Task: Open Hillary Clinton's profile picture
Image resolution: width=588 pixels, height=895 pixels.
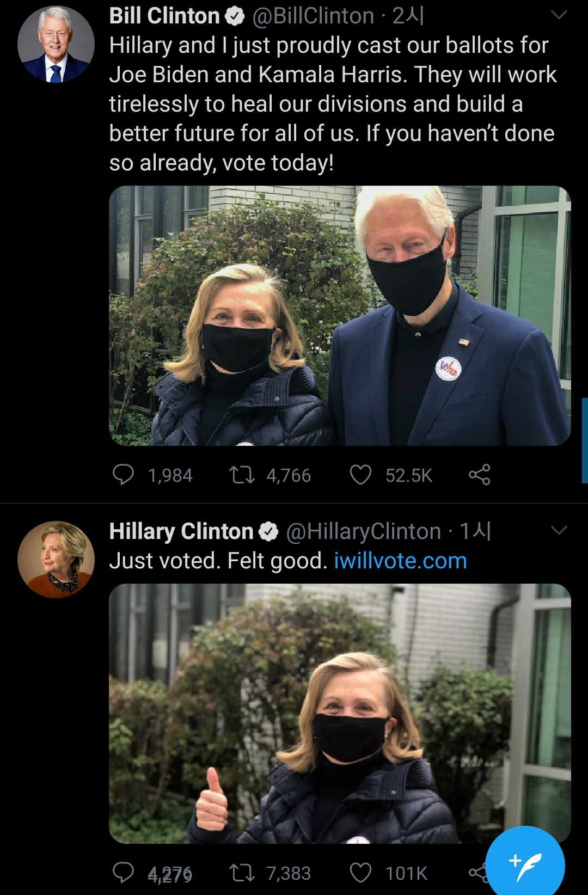Action: click(x=56, y=559)
